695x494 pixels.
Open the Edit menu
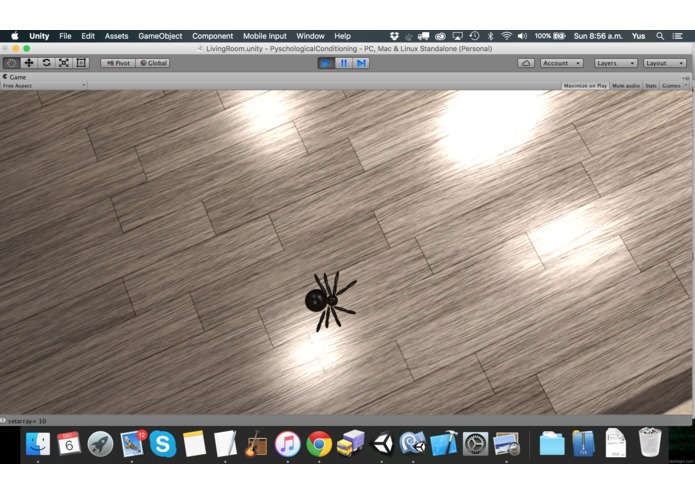(88, 36)
